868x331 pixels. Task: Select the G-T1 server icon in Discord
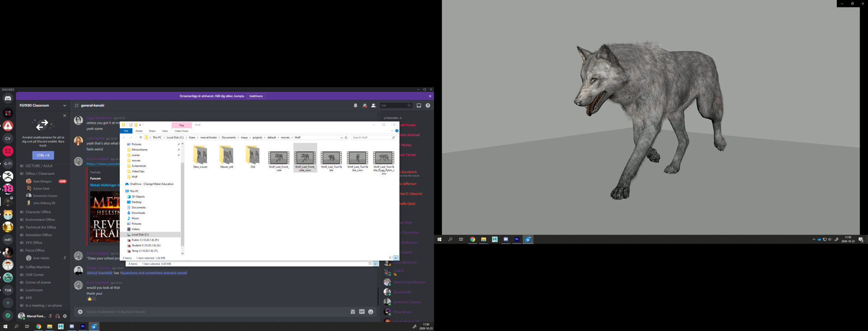[x=8, y=163]
